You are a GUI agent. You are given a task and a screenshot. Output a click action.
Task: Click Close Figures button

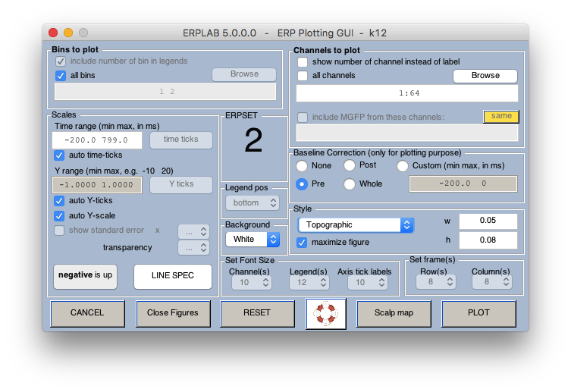pyautogui.click(x=173, y=313)
